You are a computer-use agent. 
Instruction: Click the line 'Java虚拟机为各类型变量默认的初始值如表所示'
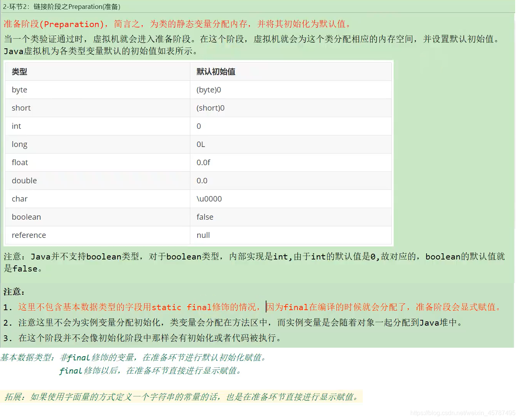click(x=101, y=51)
